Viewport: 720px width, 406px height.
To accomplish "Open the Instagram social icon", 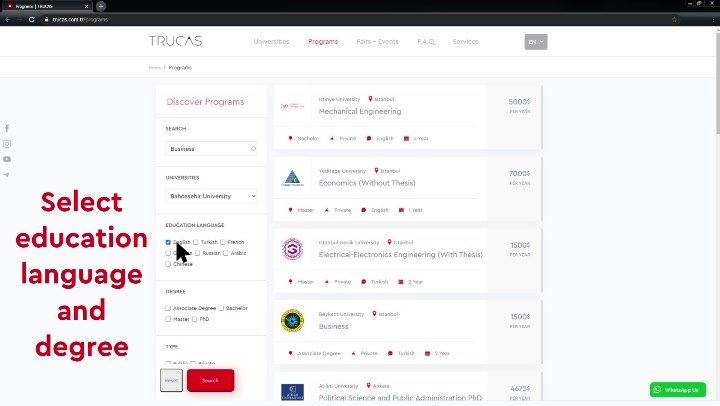I will coord(7,144).
